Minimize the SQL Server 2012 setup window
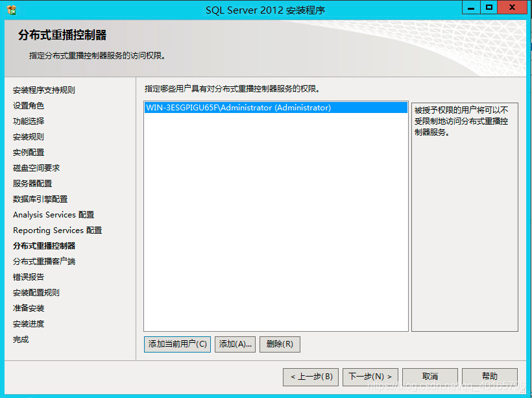The width and height of the screenshot is (532, 398). (471, 8)
